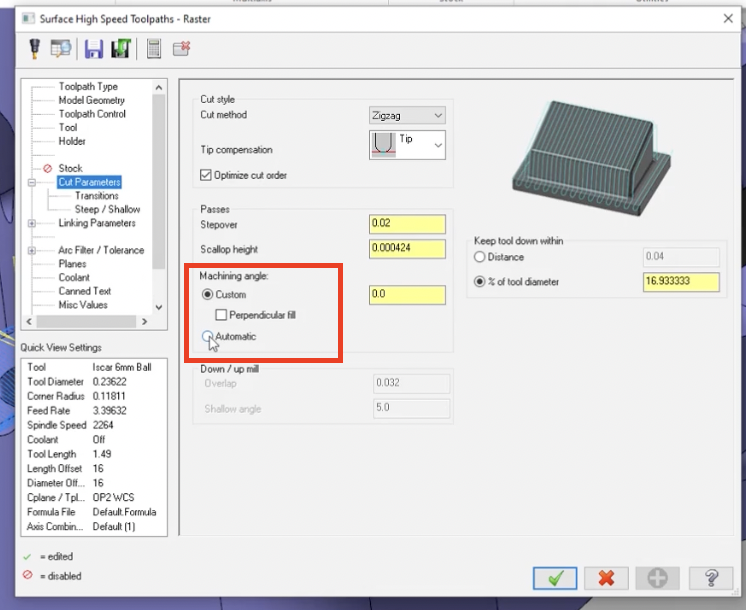Select the Canned Text page
Image resolution: width=746 pixels, height=610 pixels.
pyautogui.click(x=84, y=291)
